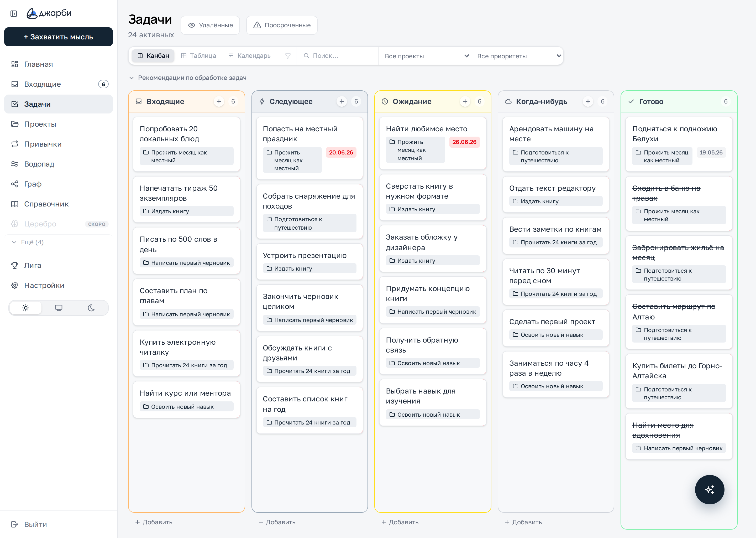This screenshot has width=756, height=538.
Task: Click the Когда-нибудь column cloud icon
Action: click(x=508, y=101)
